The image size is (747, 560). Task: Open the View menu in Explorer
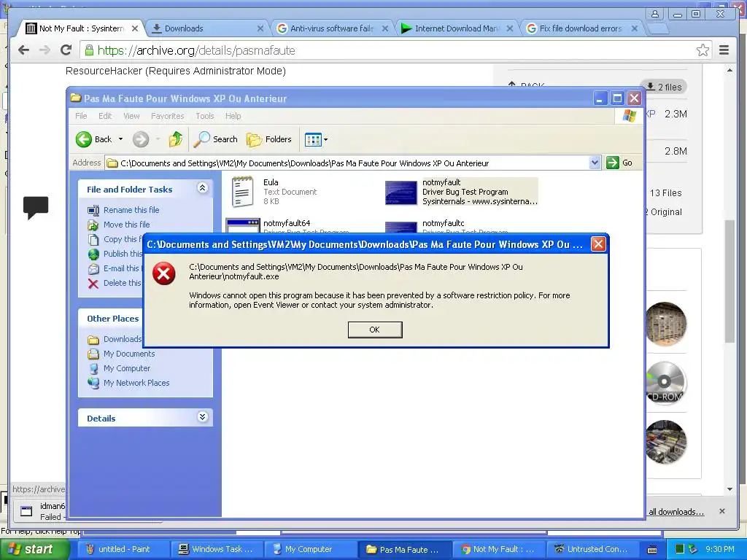pyautogui.click(x=131, y=116)
